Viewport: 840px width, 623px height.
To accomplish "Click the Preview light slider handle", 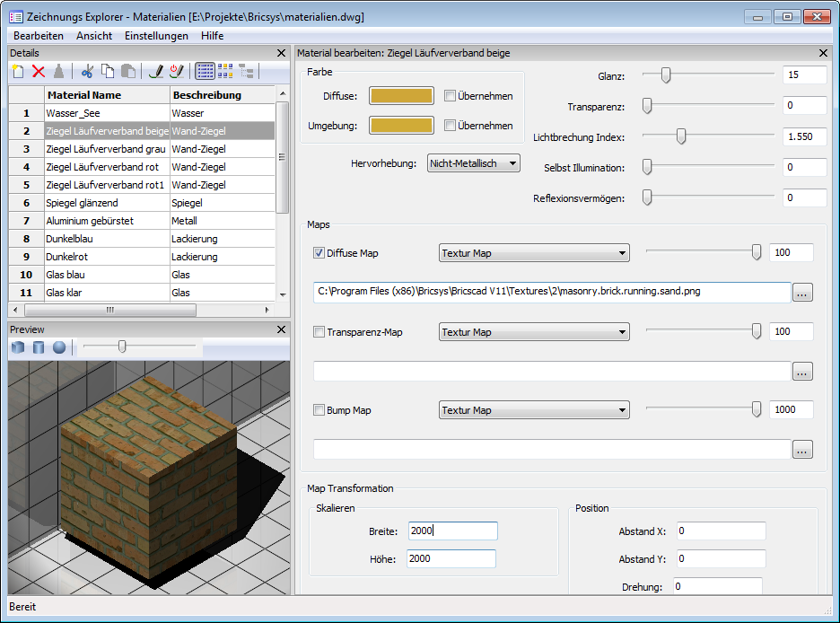I will [122, 347].
